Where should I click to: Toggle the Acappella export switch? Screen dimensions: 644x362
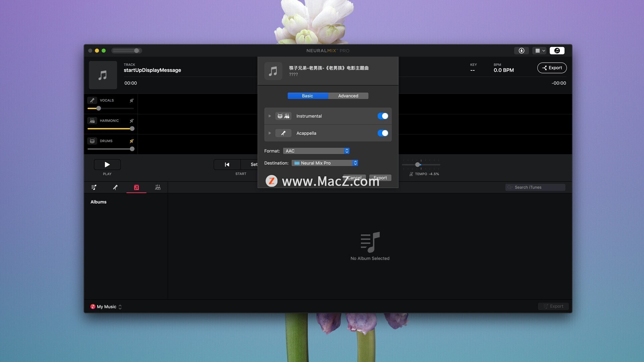383,133
